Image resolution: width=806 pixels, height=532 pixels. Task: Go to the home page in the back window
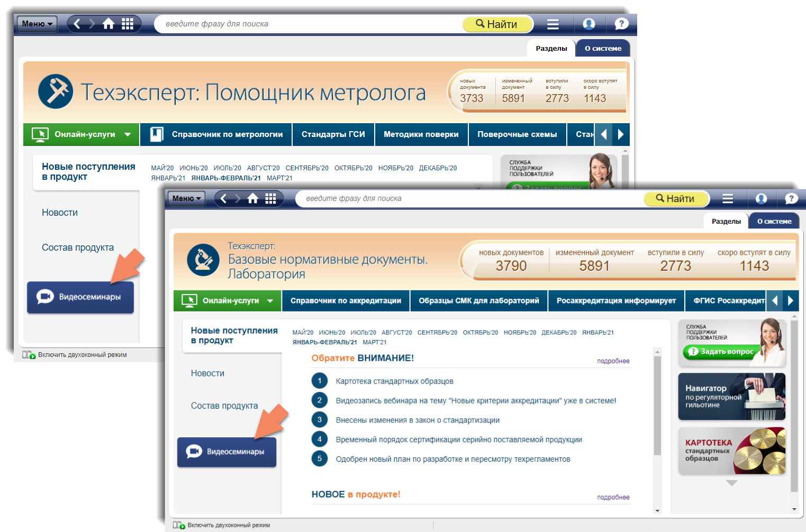108,24
